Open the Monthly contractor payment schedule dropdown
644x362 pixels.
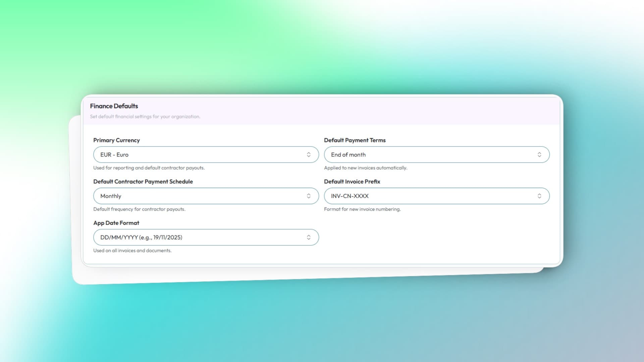pyautogui.click(x=201, y=196)
